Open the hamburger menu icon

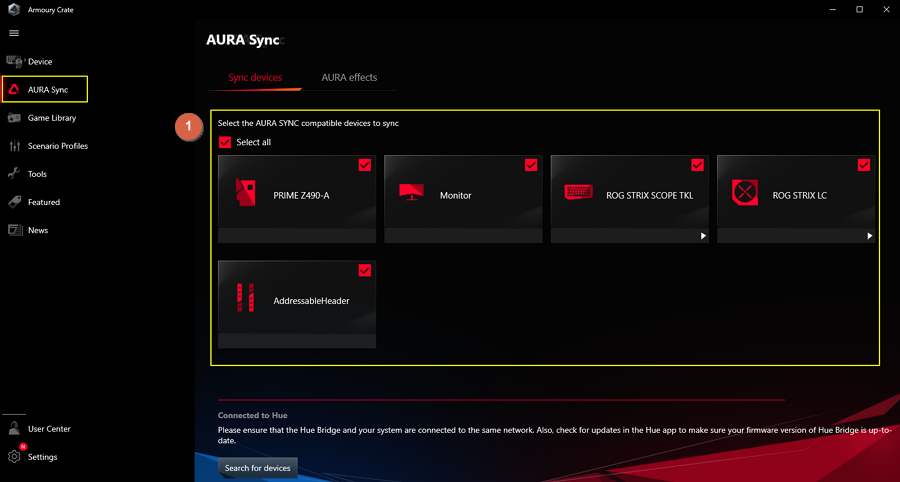14,33
